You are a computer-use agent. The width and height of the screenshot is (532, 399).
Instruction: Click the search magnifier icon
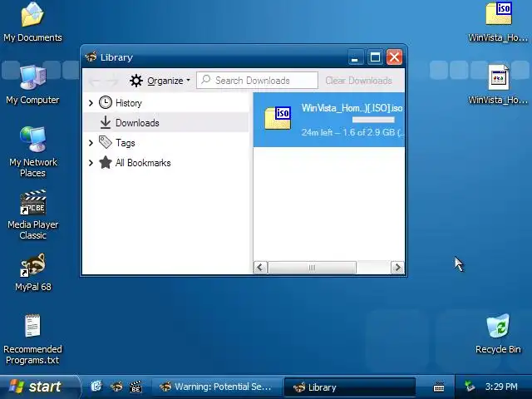[x=205, y=80]
